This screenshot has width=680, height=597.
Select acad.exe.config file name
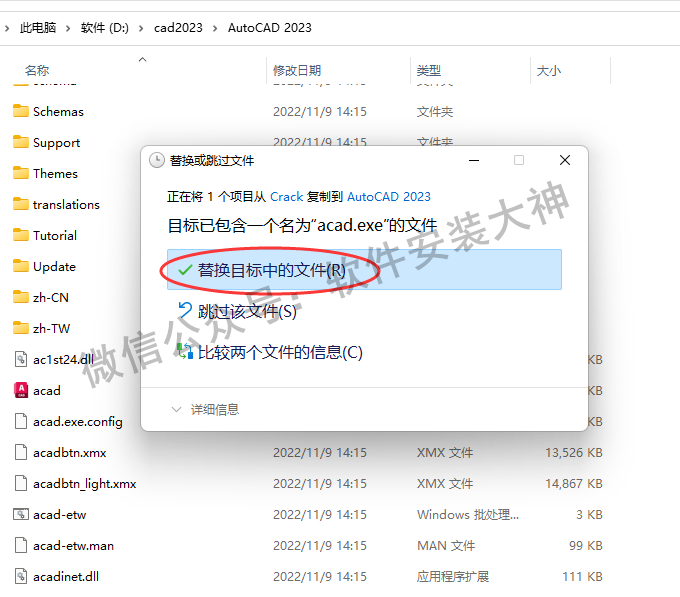coord(78,422)
